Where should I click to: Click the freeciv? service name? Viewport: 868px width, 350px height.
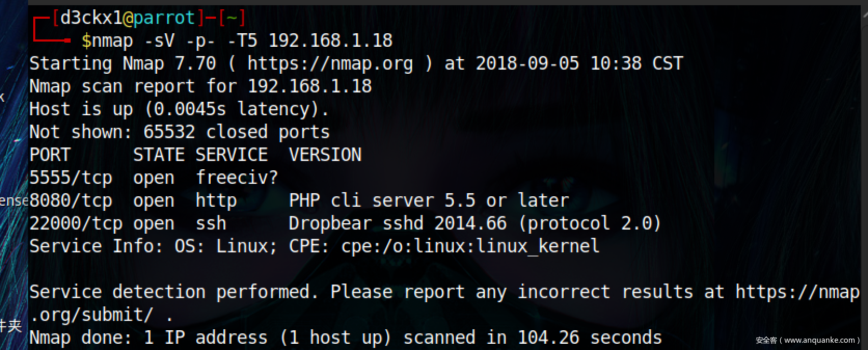tap(237, 178)
